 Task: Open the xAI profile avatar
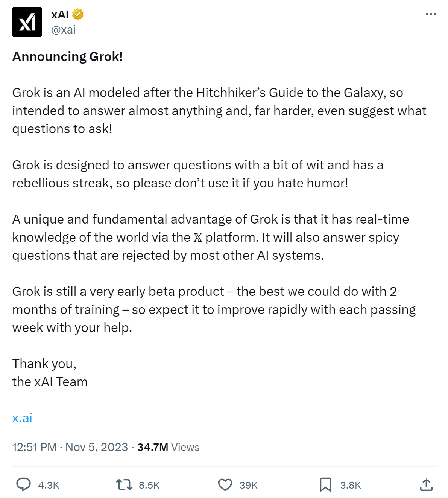pos(27,22)
